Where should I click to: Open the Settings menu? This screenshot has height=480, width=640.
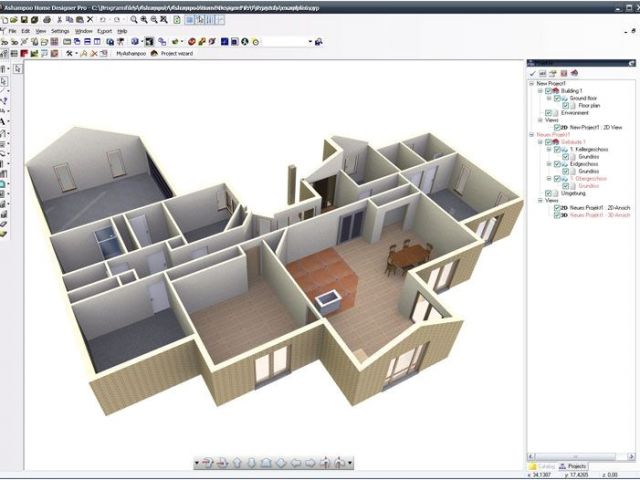(x=60, y=31)
